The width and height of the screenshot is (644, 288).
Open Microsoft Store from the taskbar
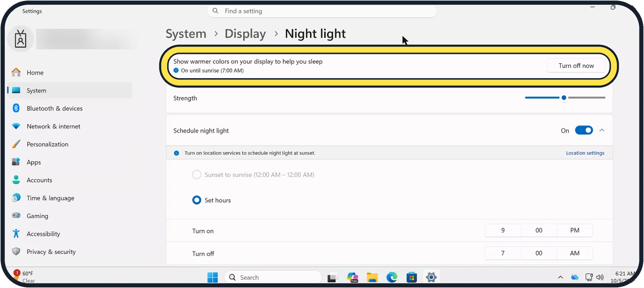(x=412, y=277)
